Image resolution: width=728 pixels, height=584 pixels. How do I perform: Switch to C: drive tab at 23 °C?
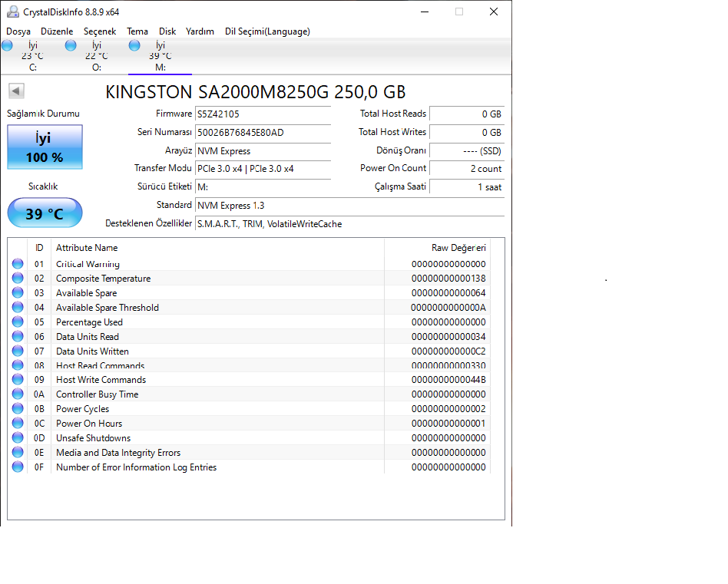pos(32,56)
